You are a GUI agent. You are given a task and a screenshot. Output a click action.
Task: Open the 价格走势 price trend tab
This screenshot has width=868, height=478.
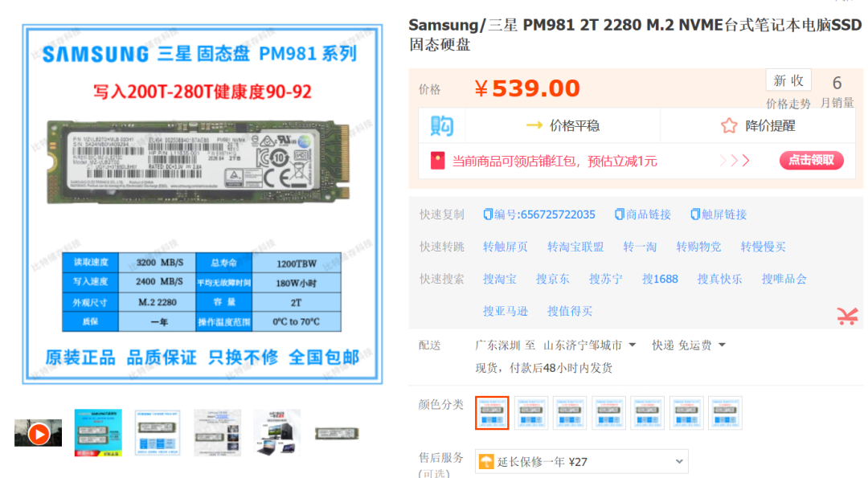pyautogui.click(x=788, y=104)
